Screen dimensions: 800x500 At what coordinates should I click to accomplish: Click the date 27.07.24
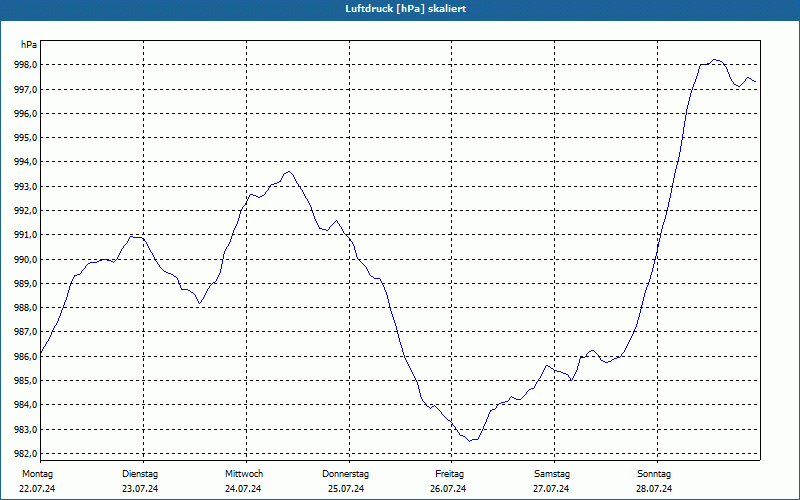(551, 489)
